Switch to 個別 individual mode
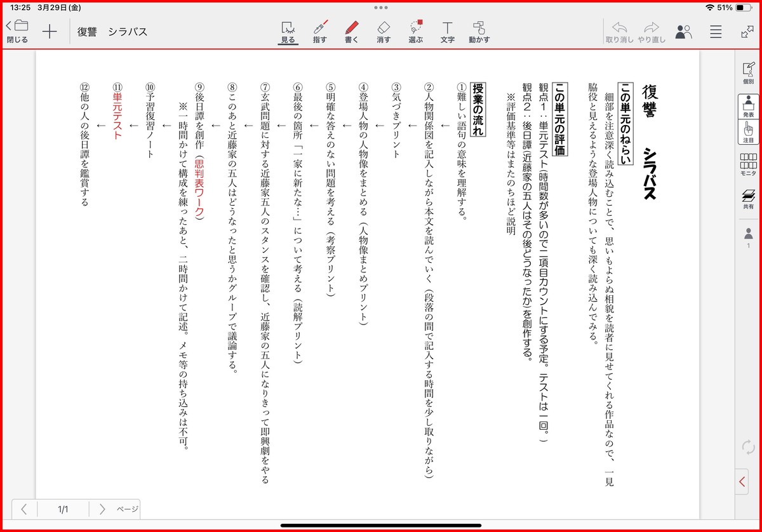 [748, 72]
